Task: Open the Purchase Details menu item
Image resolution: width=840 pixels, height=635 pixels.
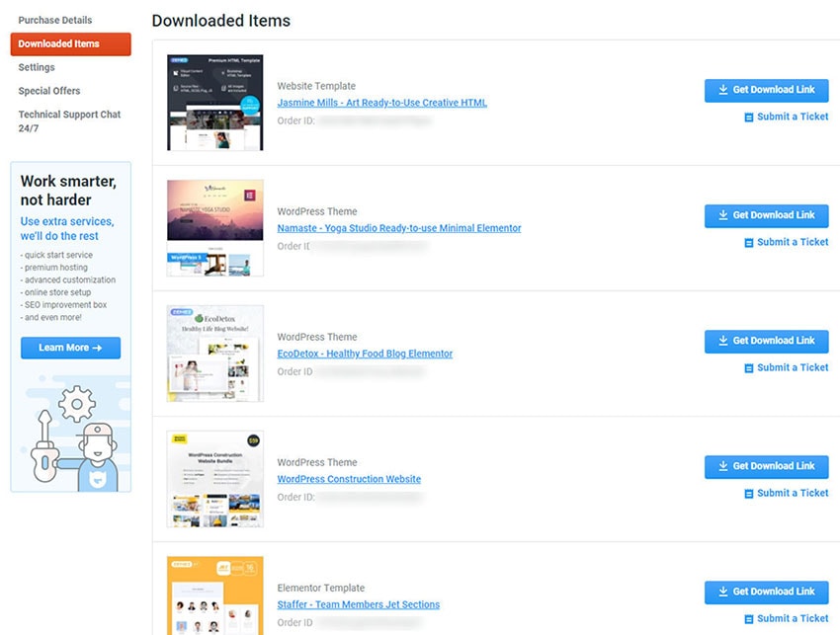Action: point(55,21)
